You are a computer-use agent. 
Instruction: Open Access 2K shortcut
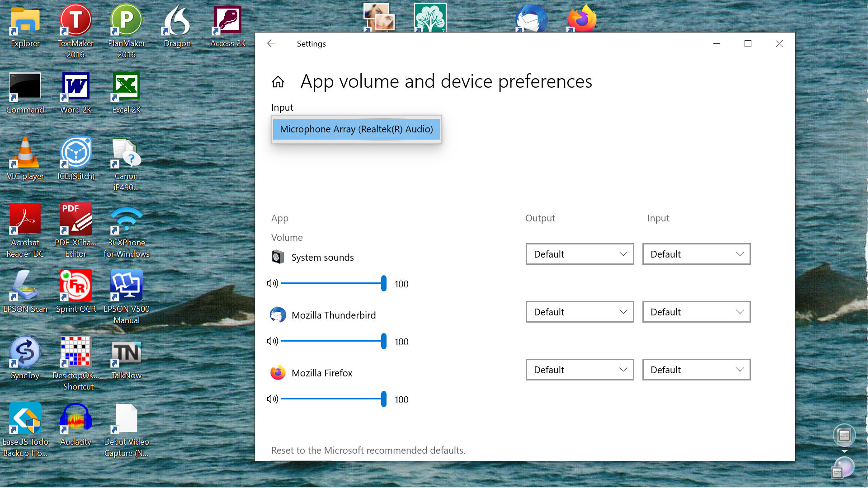[228, 27]
